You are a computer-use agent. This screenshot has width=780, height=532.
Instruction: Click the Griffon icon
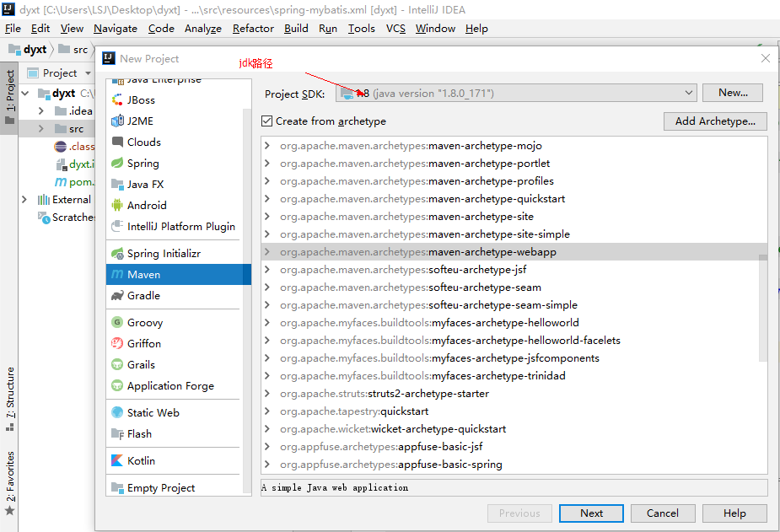tap(117, 343)
